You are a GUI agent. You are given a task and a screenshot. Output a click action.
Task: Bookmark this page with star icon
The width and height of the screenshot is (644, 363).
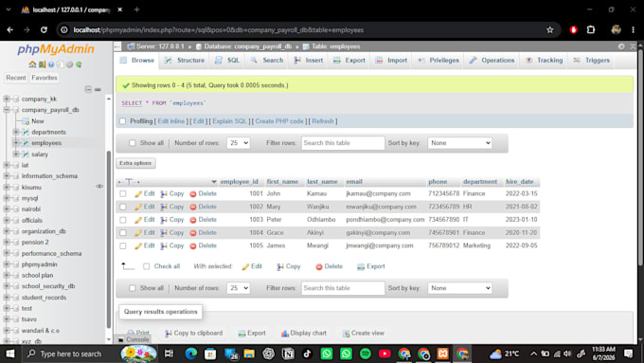[x=550, y=29]
